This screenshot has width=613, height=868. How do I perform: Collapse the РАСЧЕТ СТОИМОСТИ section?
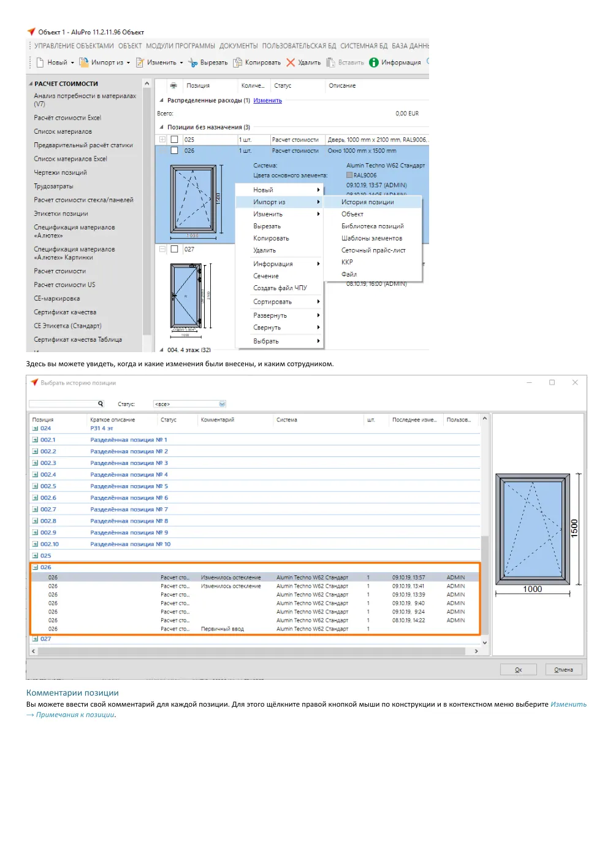31,84
